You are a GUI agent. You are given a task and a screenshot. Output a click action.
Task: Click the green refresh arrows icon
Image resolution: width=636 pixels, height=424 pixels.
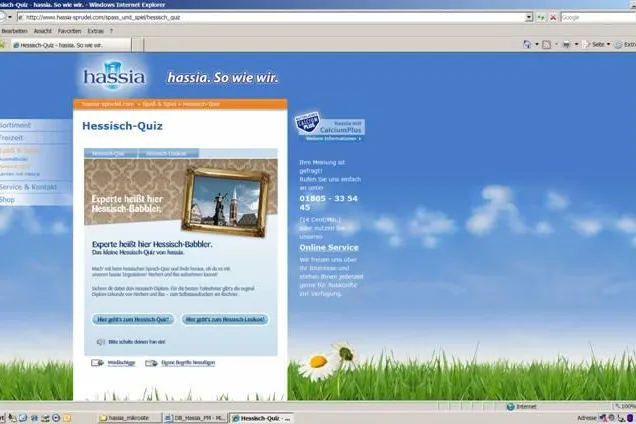coord(541,17)
